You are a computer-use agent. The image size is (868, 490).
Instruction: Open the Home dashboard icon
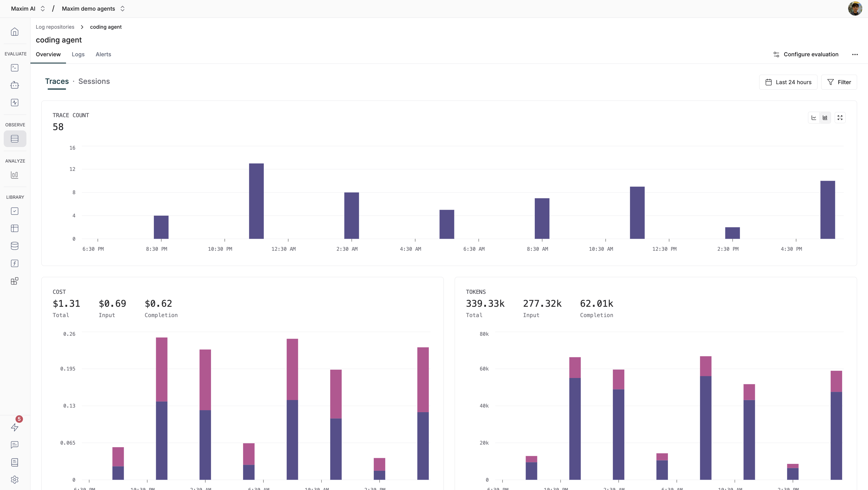pos(14,31)
